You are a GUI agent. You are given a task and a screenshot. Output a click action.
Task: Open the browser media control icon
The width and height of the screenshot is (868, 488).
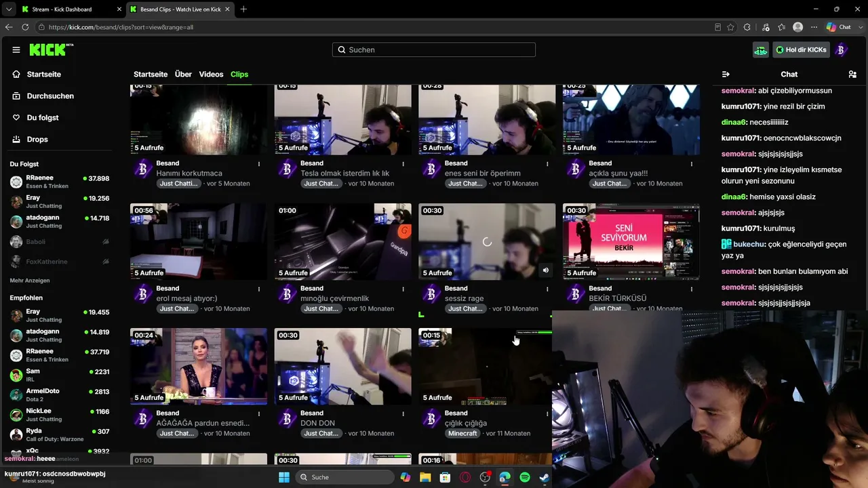pyautogui.click(x=766, y=27)
